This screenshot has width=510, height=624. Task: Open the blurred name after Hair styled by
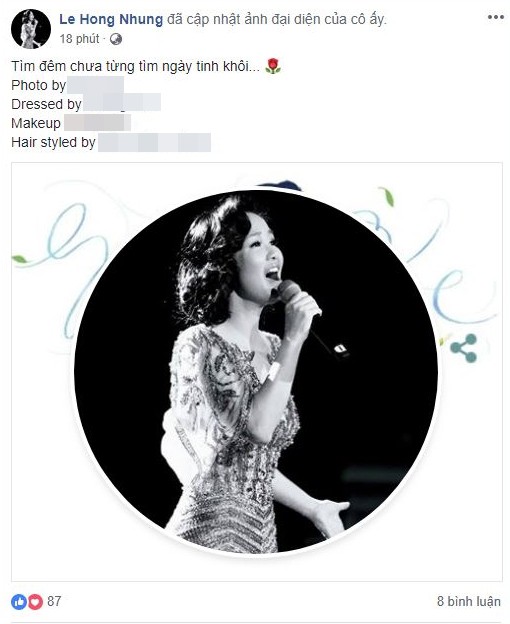(x=154, y=142)
